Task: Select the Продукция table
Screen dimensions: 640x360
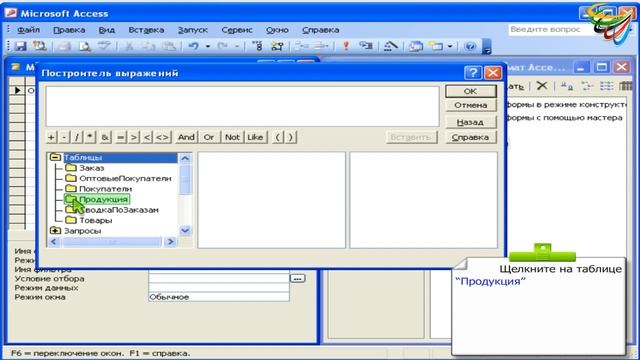Action: click(x=97, y=200)
